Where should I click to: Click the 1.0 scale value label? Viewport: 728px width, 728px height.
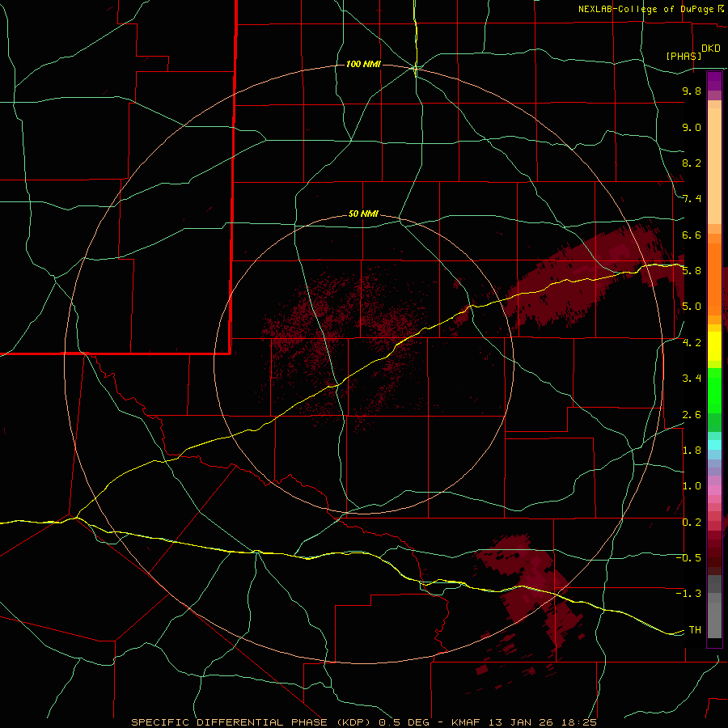coord(692,485)
